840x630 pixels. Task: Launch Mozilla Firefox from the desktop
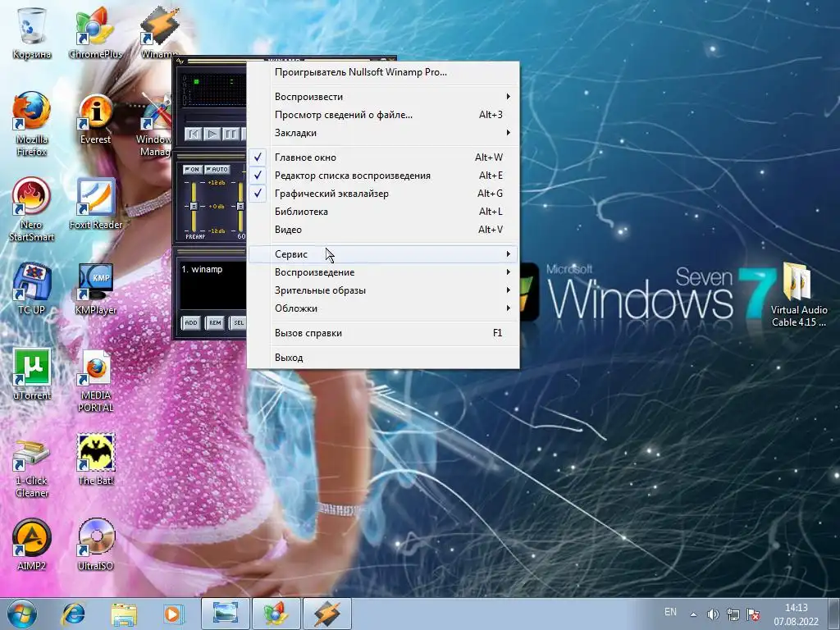pyautogui.click(x=32, y=123)
